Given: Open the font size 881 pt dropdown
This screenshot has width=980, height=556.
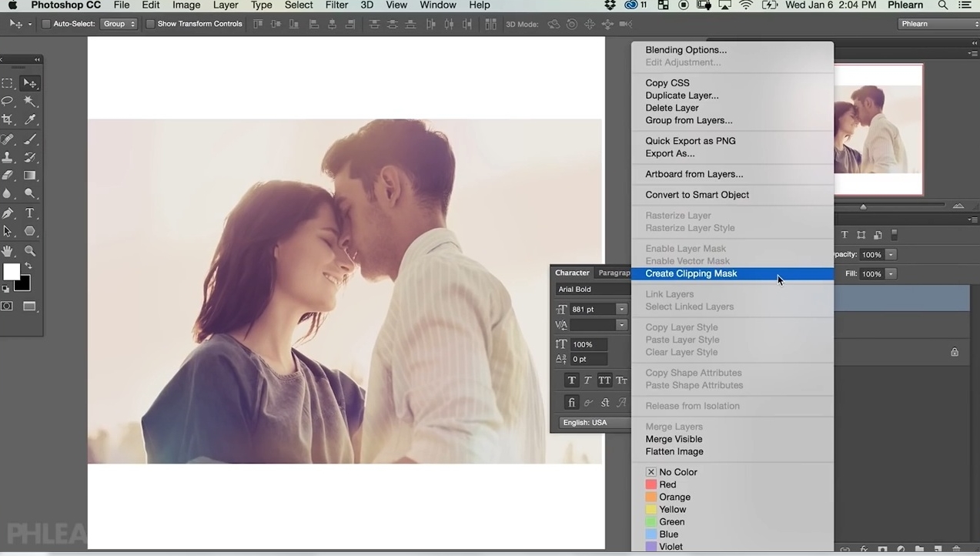Looking at the screenshot, I should [621, 310].
